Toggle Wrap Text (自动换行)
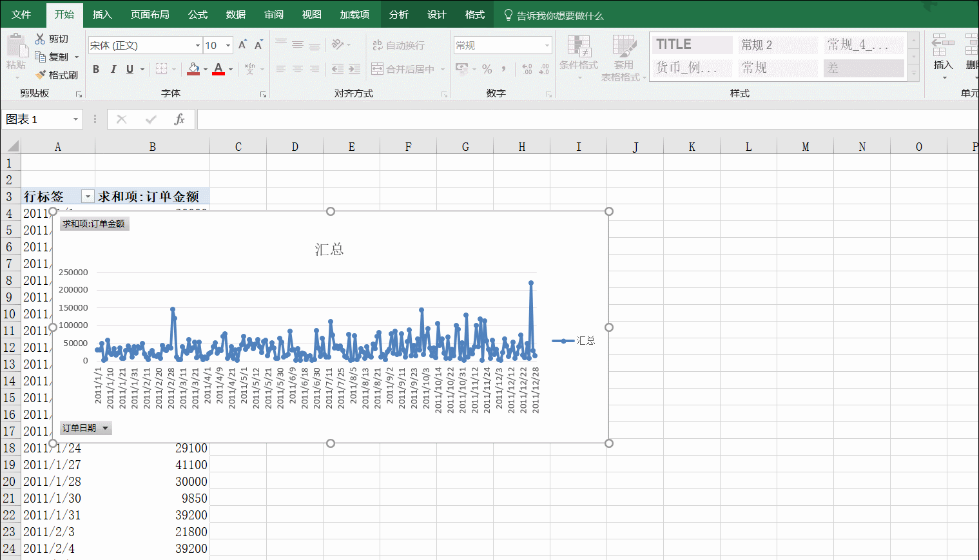979x560 pixels. coord(398,45)
